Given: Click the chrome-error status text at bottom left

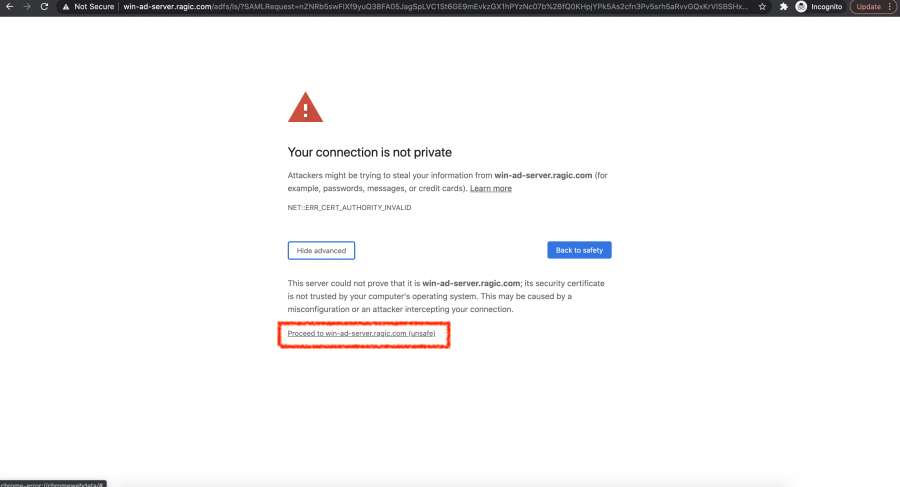Looking at the screenshot, I should (52, 483).
